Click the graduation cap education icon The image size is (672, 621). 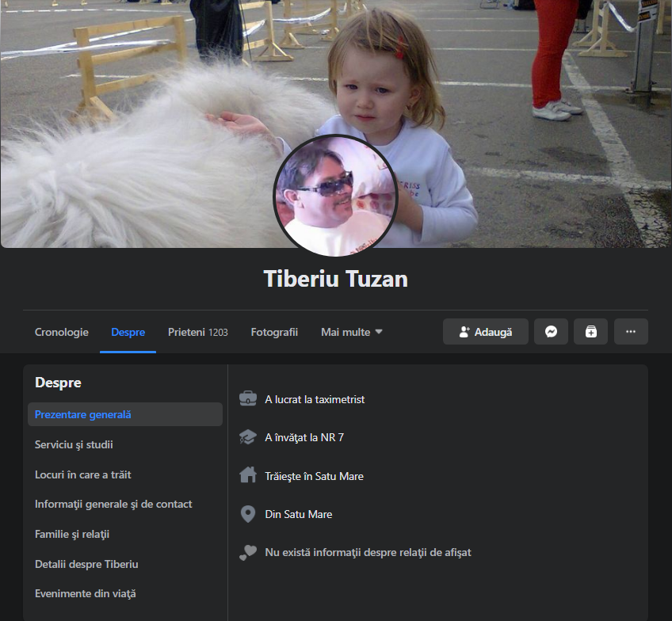pos(248,437)
